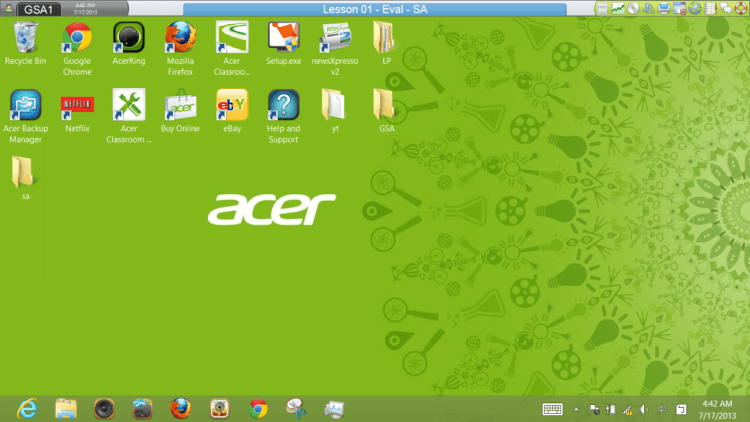Open Internet Explorer from the taskbar

tap(27, 409)
